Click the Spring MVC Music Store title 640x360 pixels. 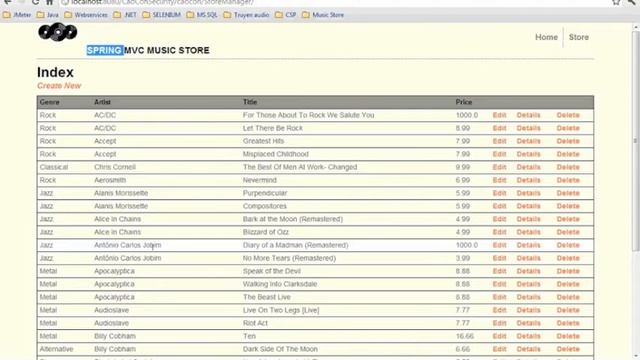click(x=148, y=50)
